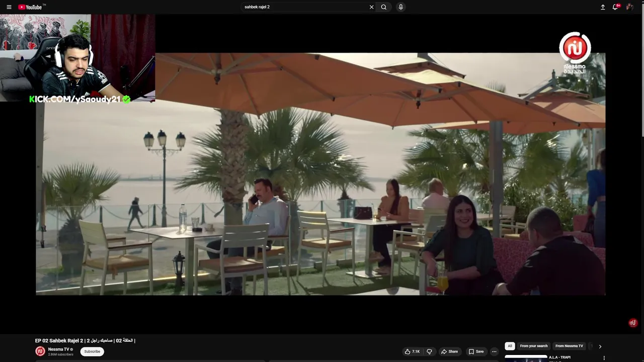Subscribe to Nessma TV
Viewport: 644px width, 362px height.
tap(92, 351)
